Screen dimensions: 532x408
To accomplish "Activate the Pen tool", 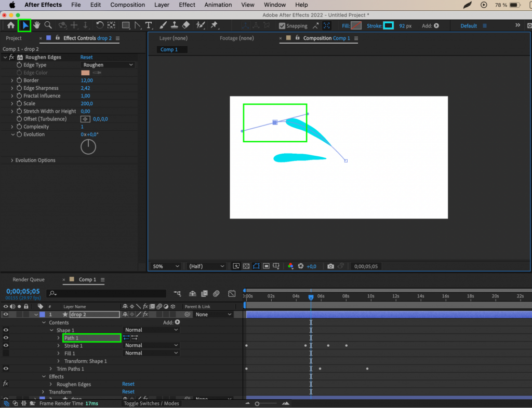I will point(137,25).
